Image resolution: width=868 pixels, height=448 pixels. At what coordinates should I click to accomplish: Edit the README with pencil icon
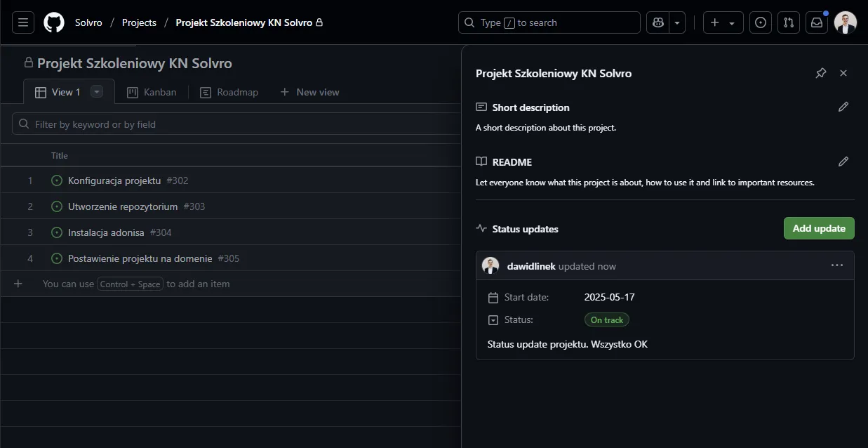coord(843,162)
